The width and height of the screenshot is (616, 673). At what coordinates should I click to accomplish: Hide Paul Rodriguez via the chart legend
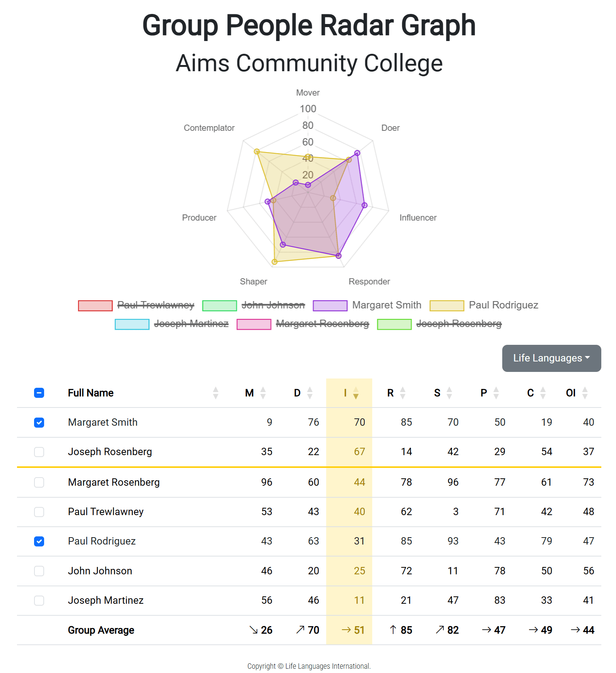503,305
